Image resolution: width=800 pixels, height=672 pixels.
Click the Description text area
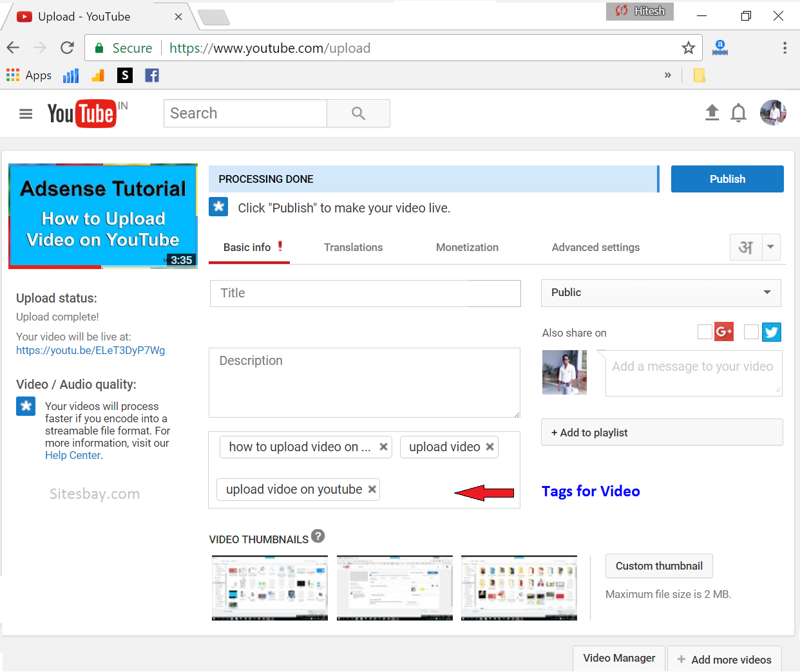[365, 383]
